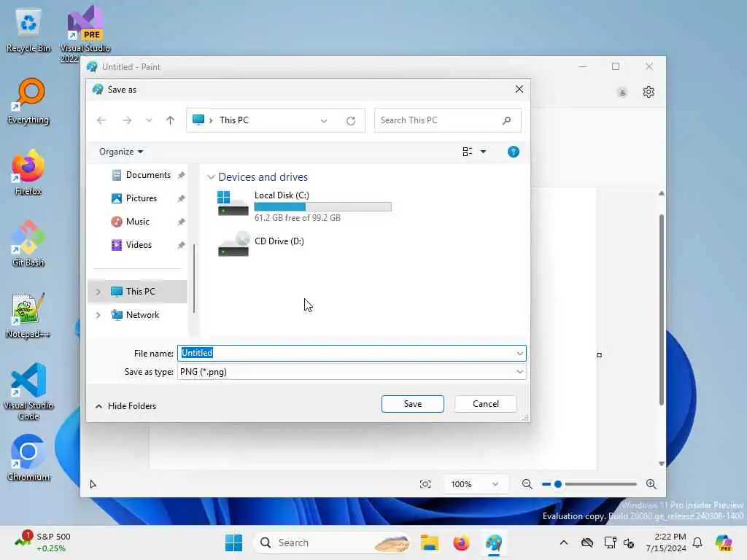Click the magnifier icon in Search This PC box
747x560 pixels.
pos(506,120)
